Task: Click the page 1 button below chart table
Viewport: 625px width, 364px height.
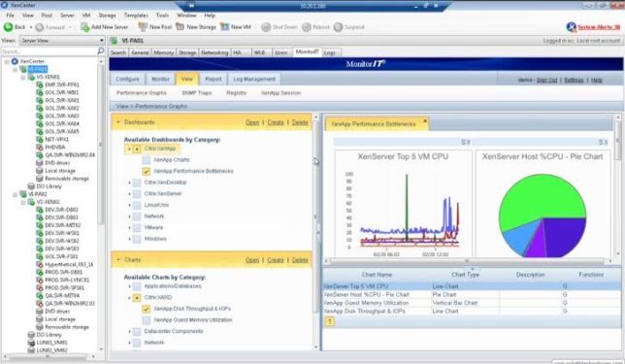Action: click(x=330, y=321)
